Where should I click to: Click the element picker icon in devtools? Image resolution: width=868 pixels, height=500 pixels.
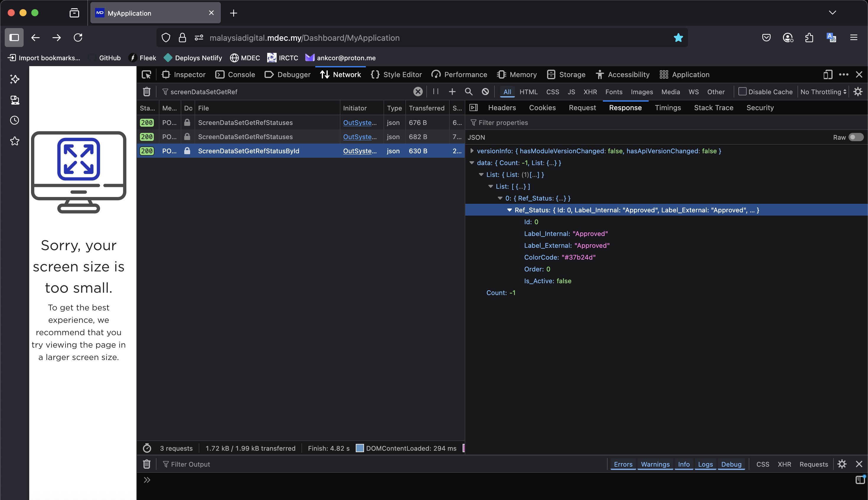tap(146, 74)
